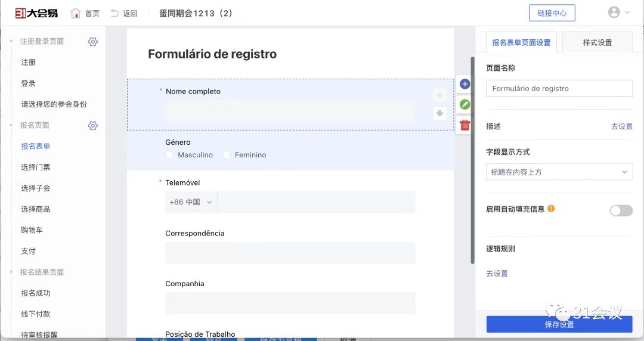The height and width of the screenshot is (341, 644).
Task: Click the 首页 home icon
Action: pos(76,13)
